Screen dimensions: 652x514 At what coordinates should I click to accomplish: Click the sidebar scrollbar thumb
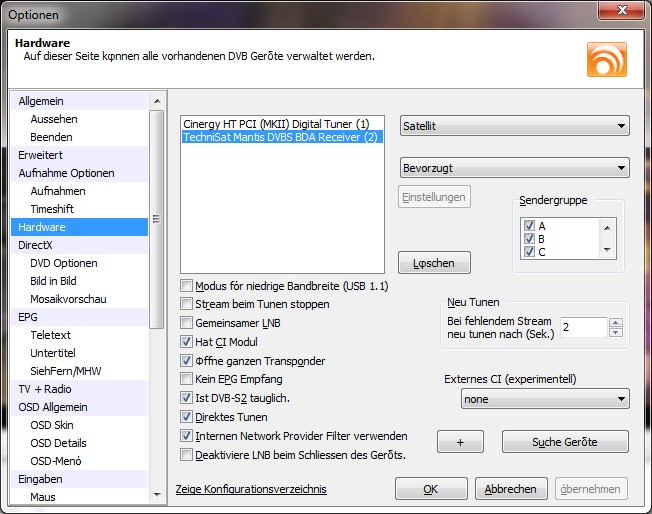(157, 220)
